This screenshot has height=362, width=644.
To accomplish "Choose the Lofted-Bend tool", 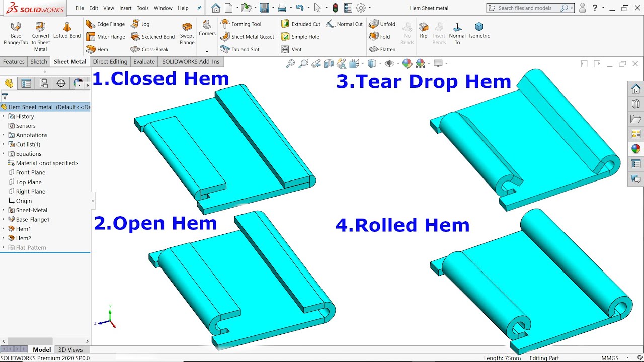I will coord(67,31).
